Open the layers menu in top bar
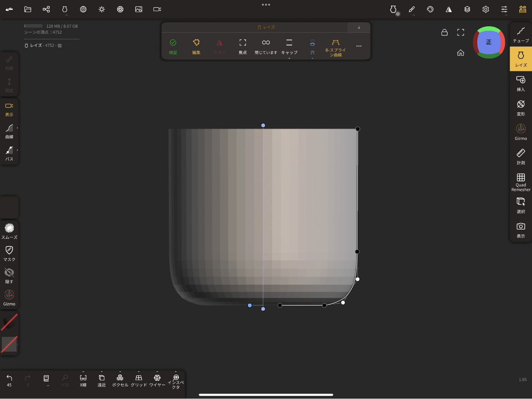This screenshot has height=399, width=532. point(467,9)
